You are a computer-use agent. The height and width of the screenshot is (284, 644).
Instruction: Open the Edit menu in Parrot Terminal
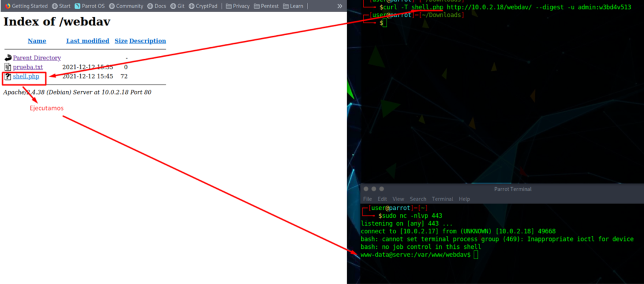tap(383, 199)
